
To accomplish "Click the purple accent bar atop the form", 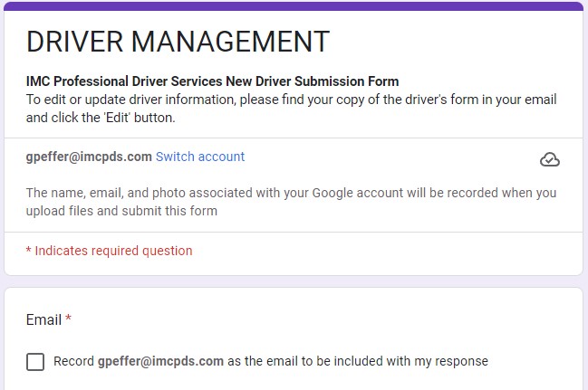I will tap(294, 6).
